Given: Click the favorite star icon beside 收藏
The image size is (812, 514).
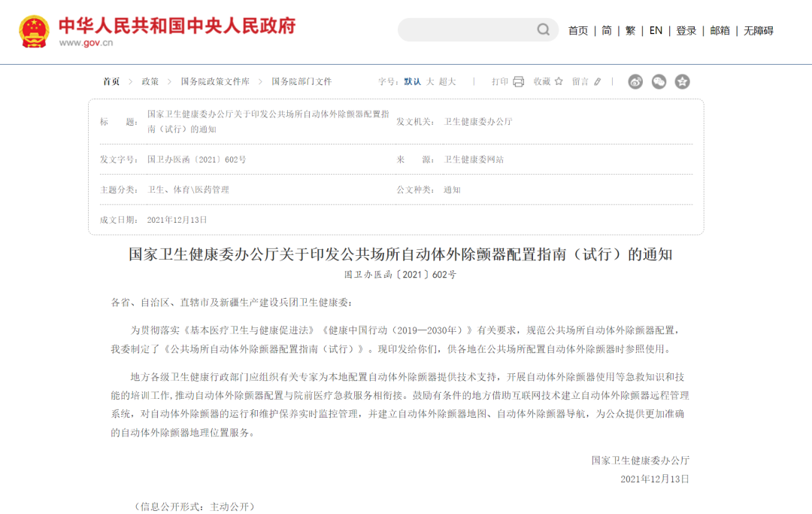Looking at the screenshot, I should (559, 81).
